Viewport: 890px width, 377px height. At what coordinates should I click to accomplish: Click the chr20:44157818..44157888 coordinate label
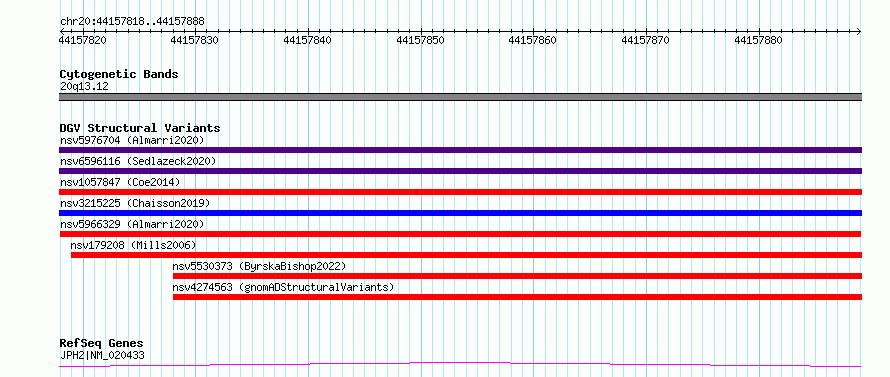click(x=132, y=22)
